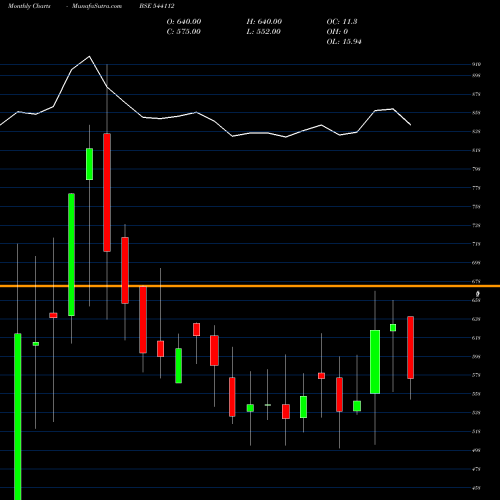Click the latest red candle at the right end
Image resolution: width=500 pixels, height=500 pixels.
click(410, 347)
